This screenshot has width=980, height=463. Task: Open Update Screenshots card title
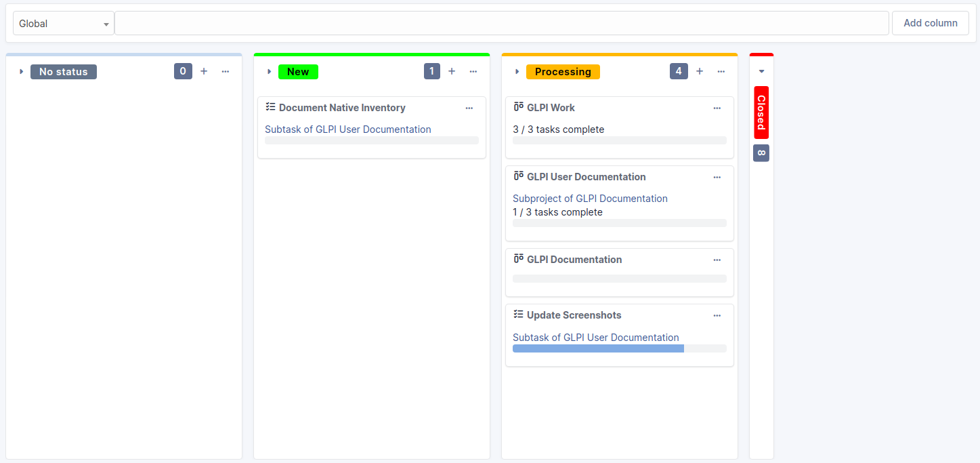574,315
